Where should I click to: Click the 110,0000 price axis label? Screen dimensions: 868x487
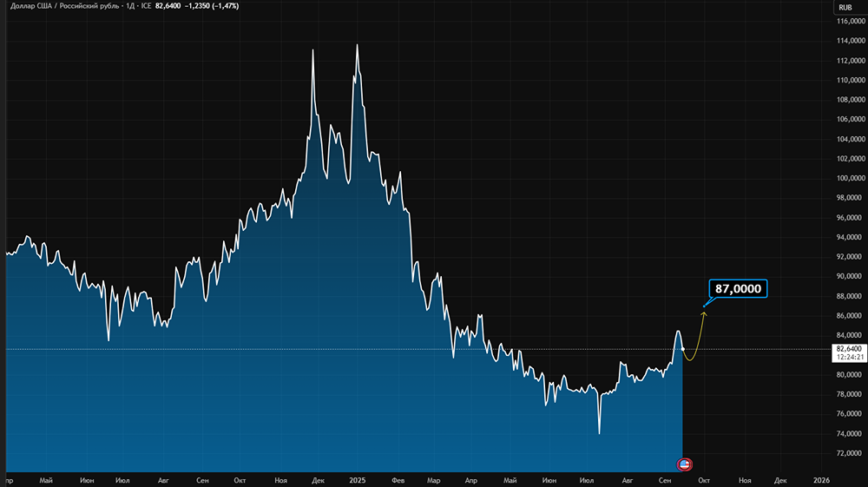click(851, 80)
